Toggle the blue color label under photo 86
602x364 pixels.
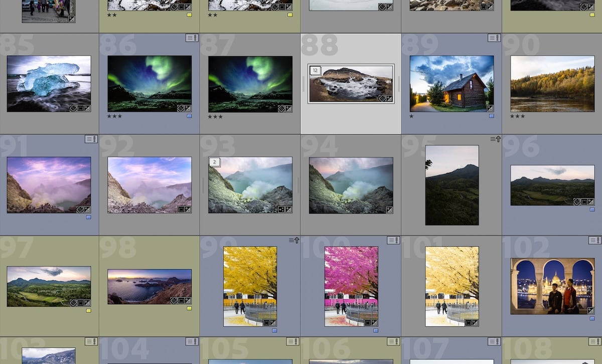(x=189, y=115)
